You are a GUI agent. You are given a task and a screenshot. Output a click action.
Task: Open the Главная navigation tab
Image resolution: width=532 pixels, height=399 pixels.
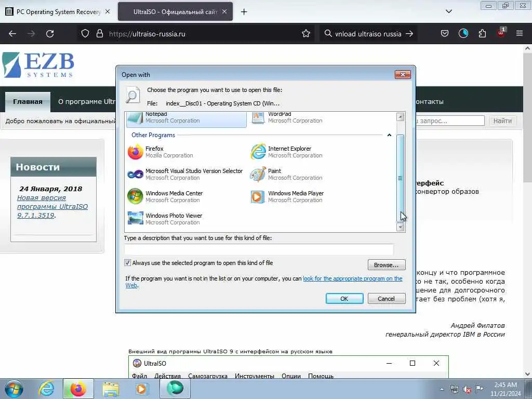28,101
